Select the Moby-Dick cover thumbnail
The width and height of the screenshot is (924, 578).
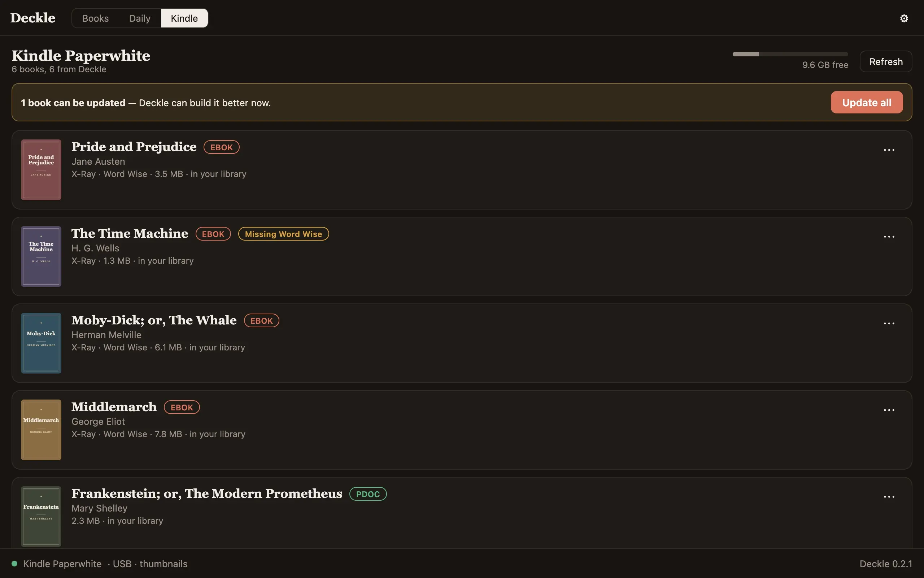[41, 343]
